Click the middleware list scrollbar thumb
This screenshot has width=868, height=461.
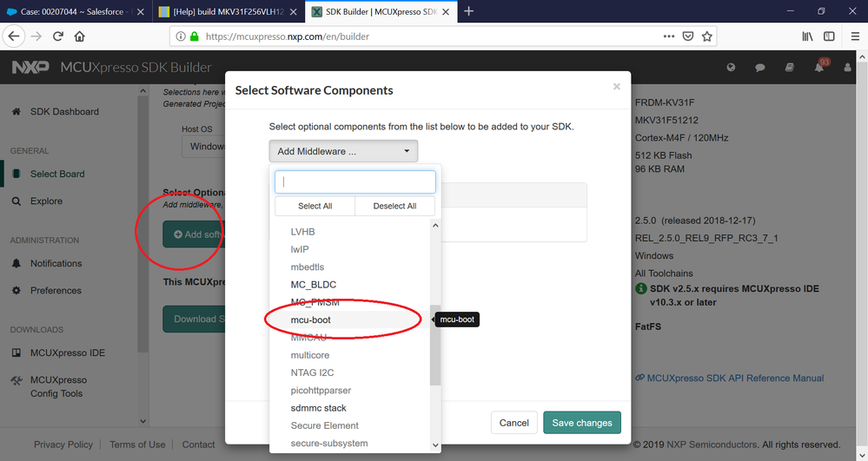click(x=435, y=345)
